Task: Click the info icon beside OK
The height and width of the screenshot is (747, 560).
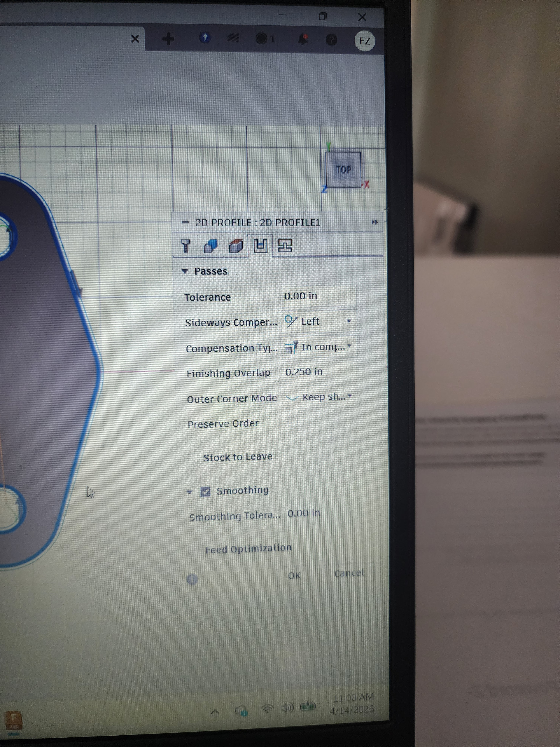Action: click(x=192, y=580)
